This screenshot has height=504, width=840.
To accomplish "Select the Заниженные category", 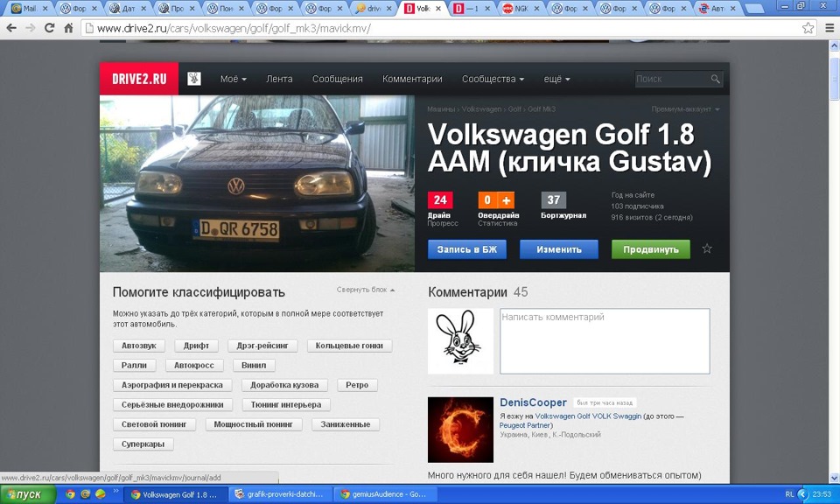I will (x=346, y=424).
